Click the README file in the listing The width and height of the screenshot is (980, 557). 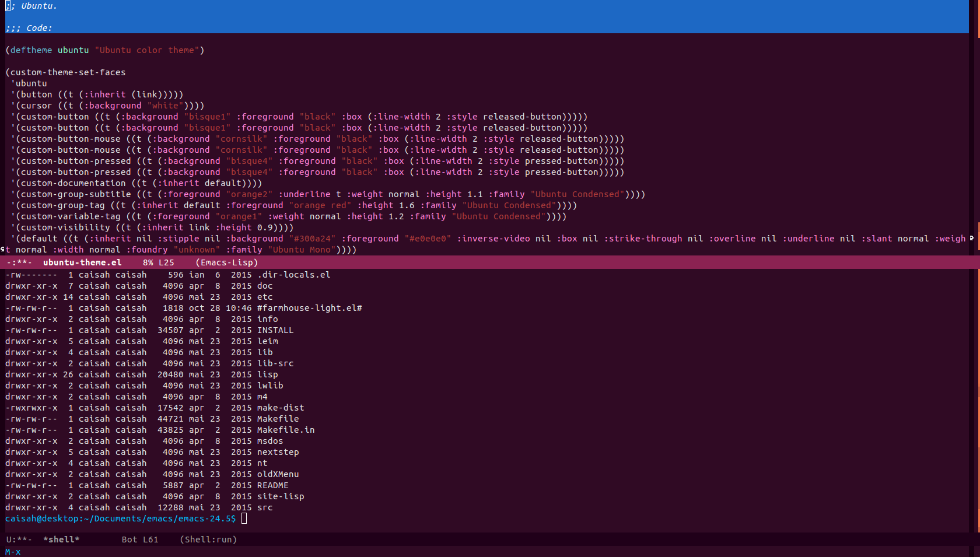(272, 485)
